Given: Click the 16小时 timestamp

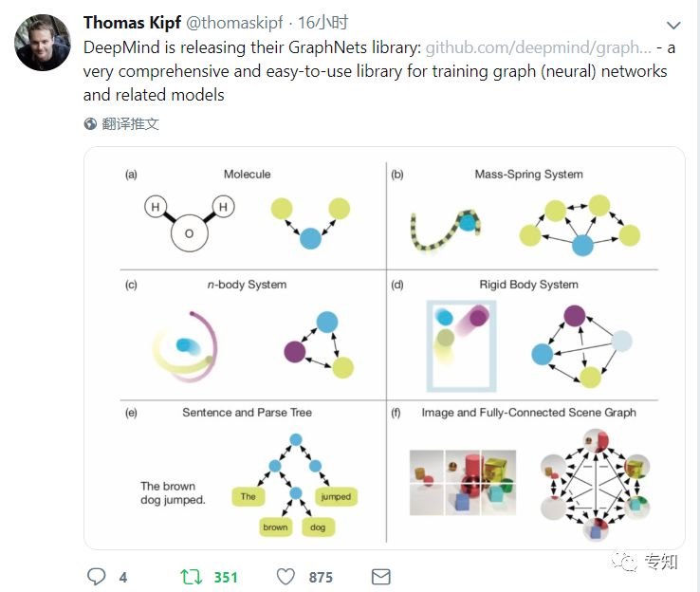Looking at the screenshot, I should (322, 23).
